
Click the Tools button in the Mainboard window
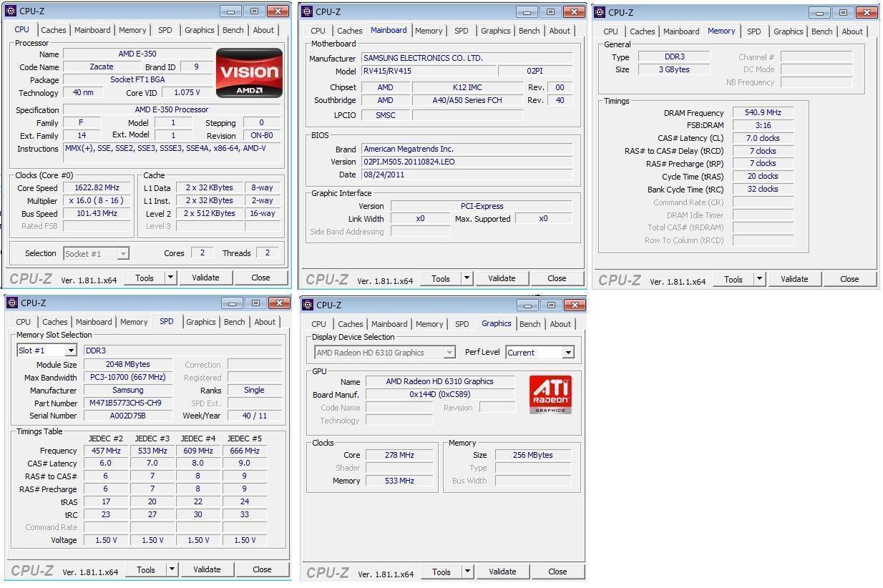point(441,278)
